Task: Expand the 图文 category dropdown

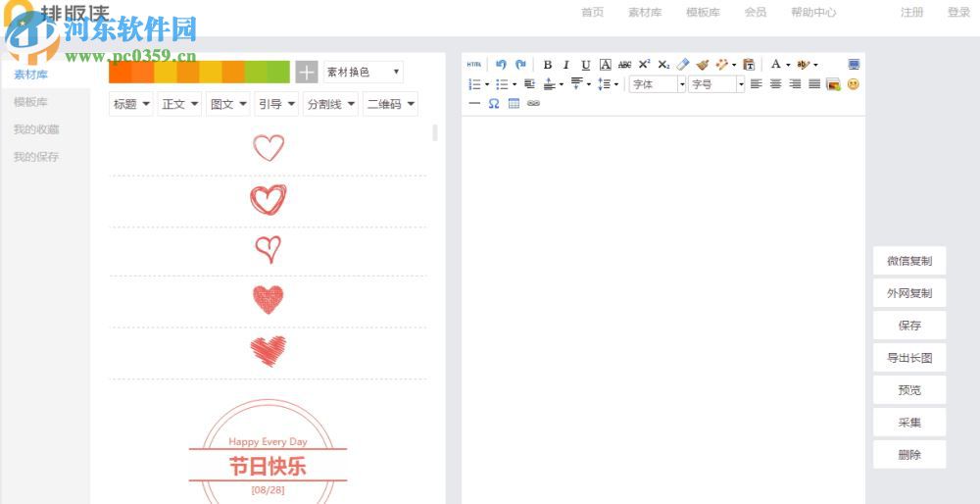Action: point(228,104)
